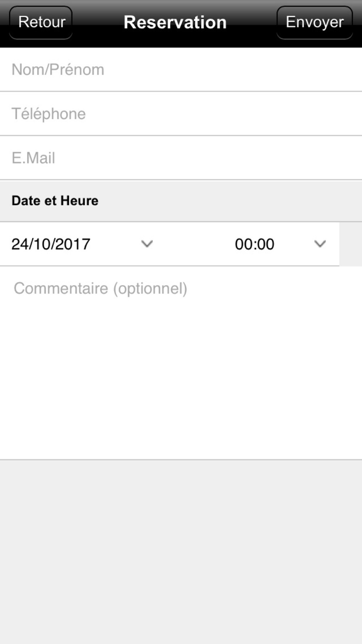This screenshot has width=362, height=644.
Task: Tap the Retour back button
Action: (41, 22)
